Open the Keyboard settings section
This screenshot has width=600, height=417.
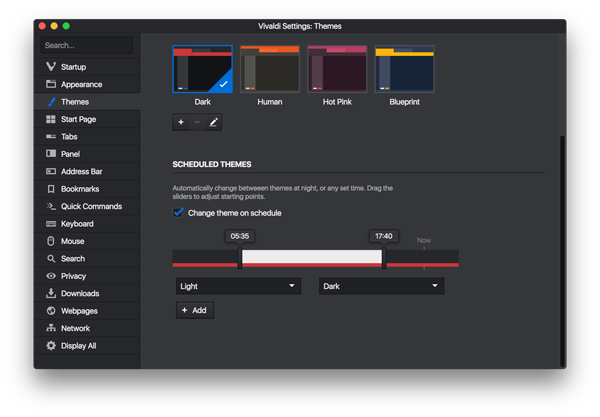[87, 224]
